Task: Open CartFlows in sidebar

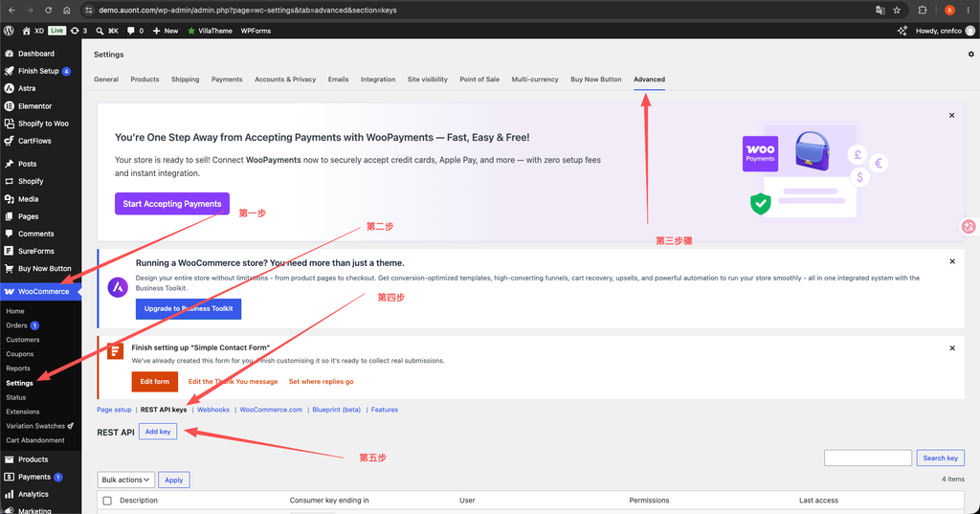Action: [34, 141]
